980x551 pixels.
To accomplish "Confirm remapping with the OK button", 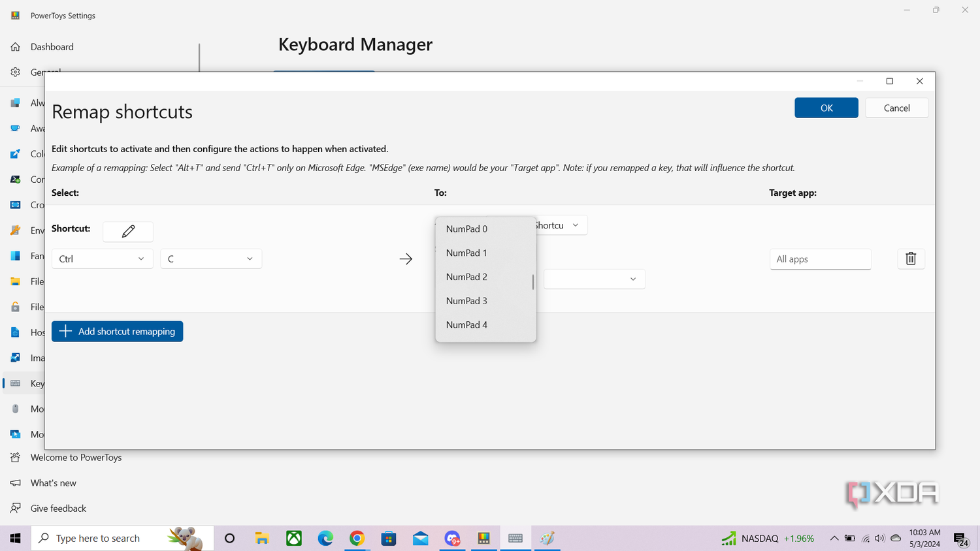I will tap(826, 108).
